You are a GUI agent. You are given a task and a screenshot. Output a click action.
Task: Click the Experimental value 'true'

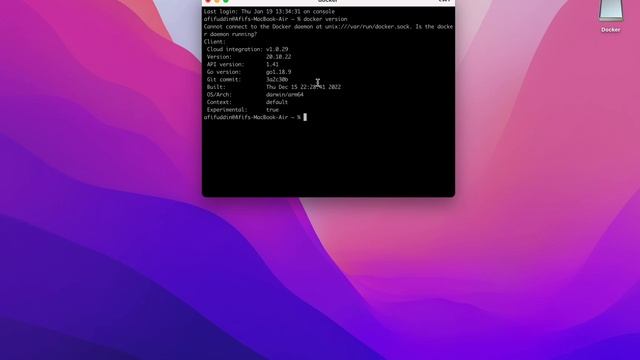pyautogui.click(x=272, y=110)
